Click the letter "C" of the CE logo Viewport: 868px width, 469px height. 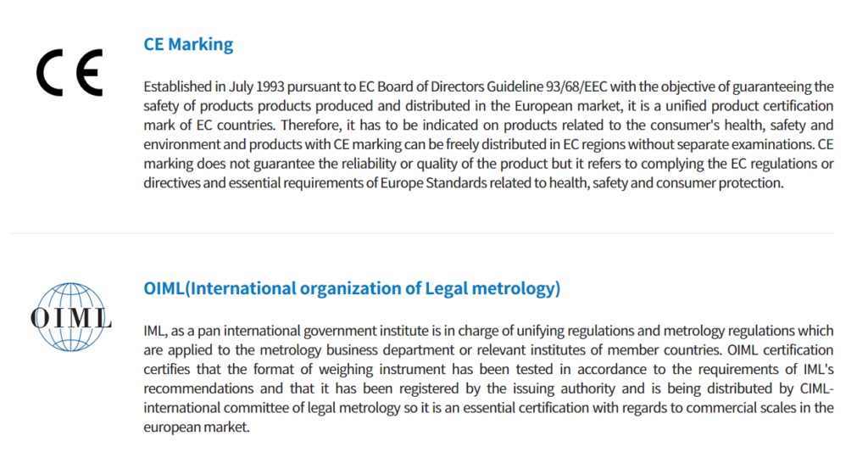(51, 73)
